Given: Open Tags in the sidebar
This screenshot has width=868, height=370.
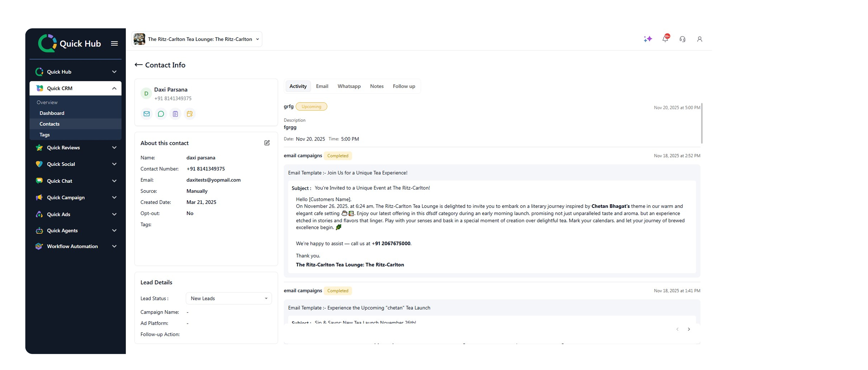Looking at the screenshot, I should (x=45, y=135).
